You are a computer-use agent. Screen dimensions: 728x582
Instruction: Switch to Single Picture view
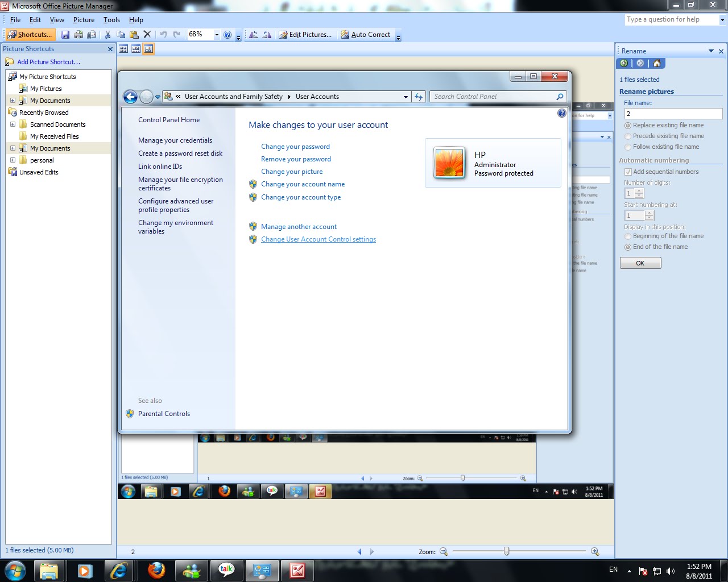[148, 49]
